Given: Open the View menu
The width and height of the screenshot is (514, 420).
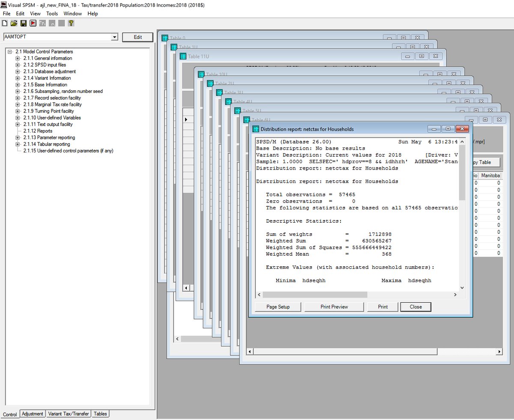Looking at the screenshot, I should 35,14.
